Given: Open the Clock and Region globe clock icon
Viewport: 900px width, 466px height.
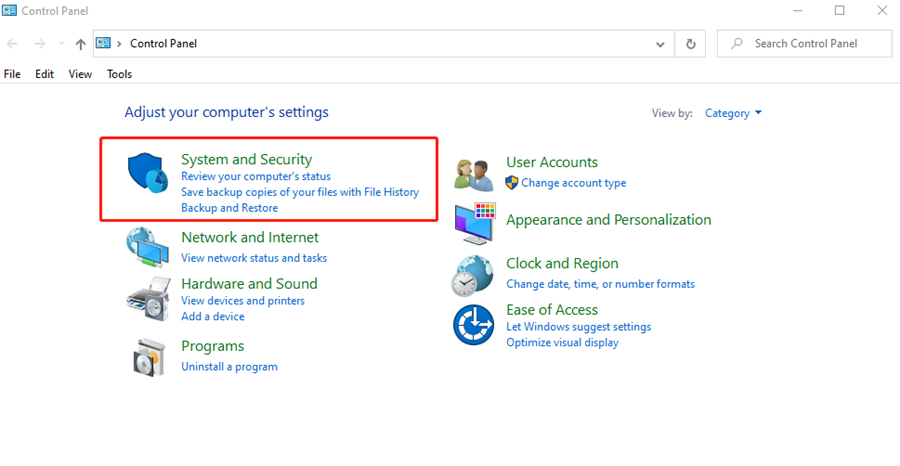Looking at the screenshot, I should coord(472,275).
